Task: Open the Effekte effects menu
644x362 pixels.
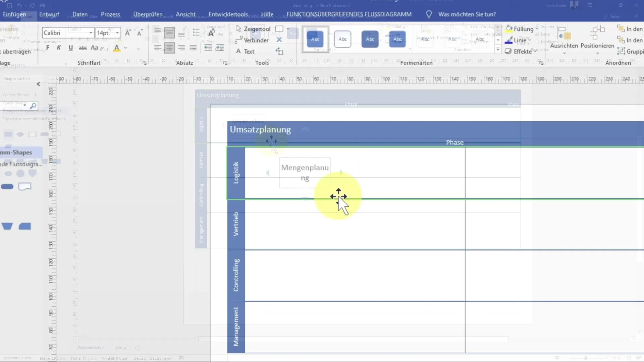Action: (520, 51)
